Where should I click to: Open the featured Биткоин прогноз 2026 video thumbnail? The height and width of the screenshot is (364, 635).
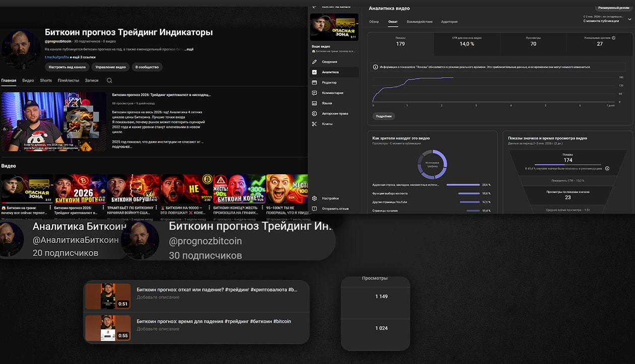click(x=53, y=122)
